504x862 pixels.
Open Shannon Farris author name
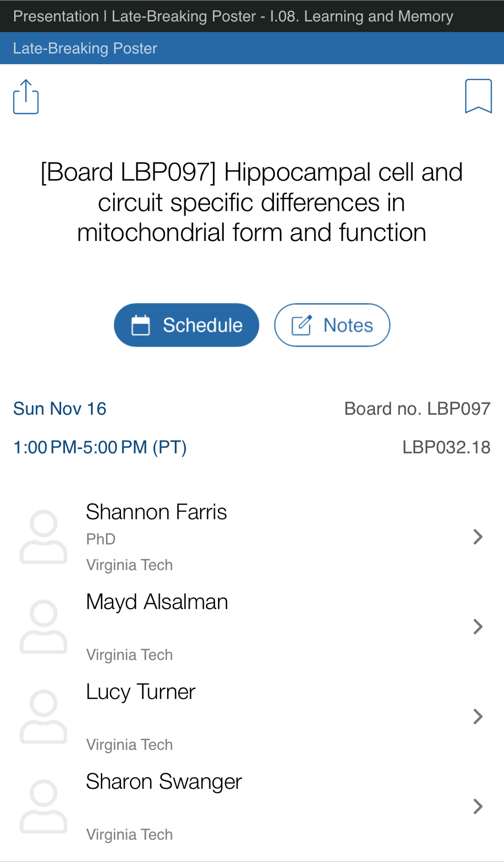[156, 512]
